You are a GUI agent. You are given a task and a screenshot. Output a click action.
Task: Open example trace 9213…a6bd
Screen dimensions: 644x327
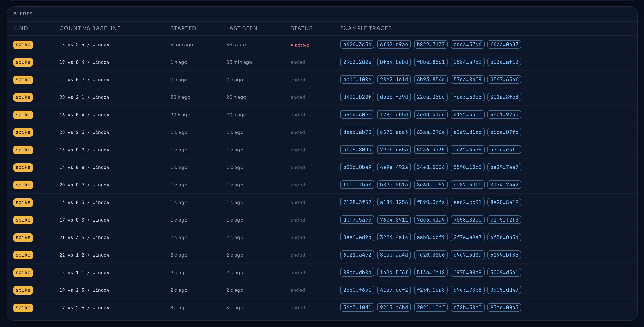(394, 307)
